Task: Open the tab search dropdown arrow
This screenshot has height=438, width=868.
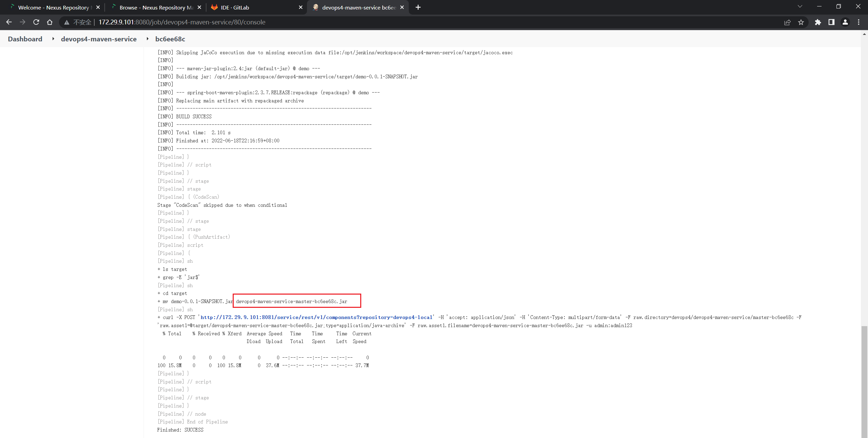Action: point(800,6)
